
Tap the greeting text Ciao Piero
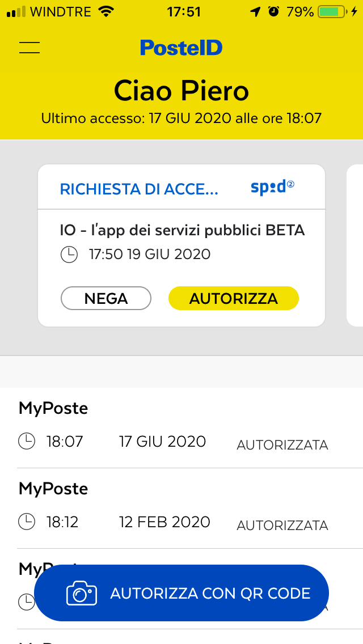tap(181, 91)
